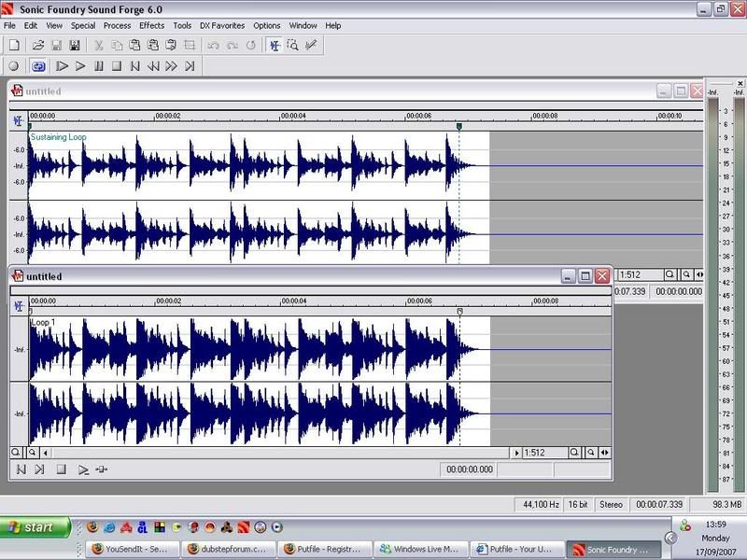Open the DX Favorites menu
The width and height of the screenshot is (747, 560).
(222, 26)
